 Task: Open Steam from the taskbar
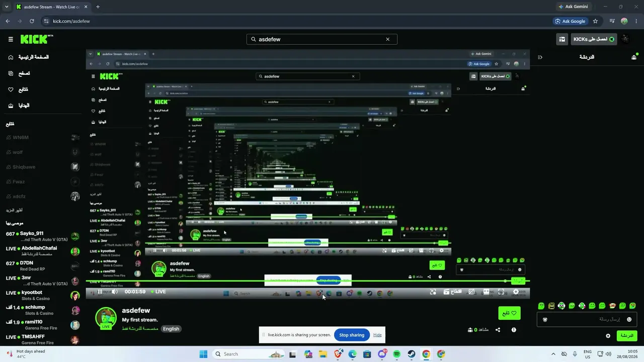tap(411, 354)
